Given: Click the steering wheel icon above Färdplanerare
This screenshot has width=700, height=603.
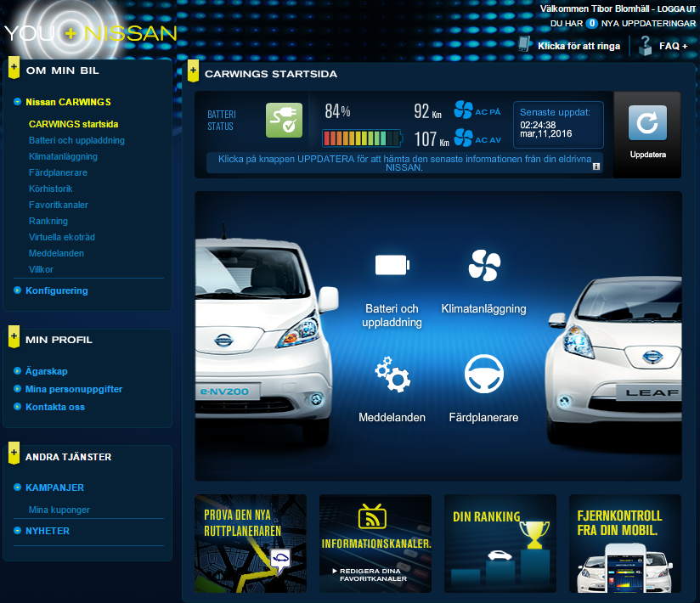Looking at the screenshot, I should coord(484,374).
